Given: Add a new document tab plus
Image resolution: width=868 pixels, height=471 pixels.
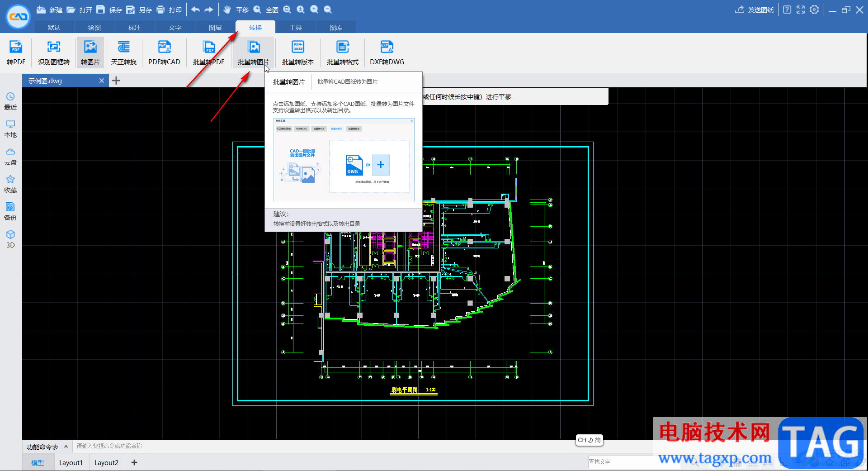Looking at the screenshot, I should [x=116, y=81].
